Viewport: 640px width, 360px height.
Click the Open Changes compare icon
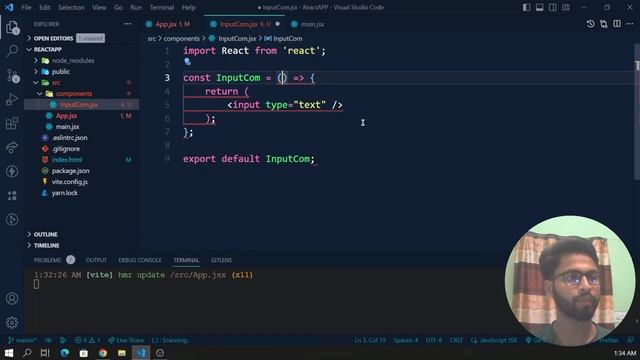[604, 24]
